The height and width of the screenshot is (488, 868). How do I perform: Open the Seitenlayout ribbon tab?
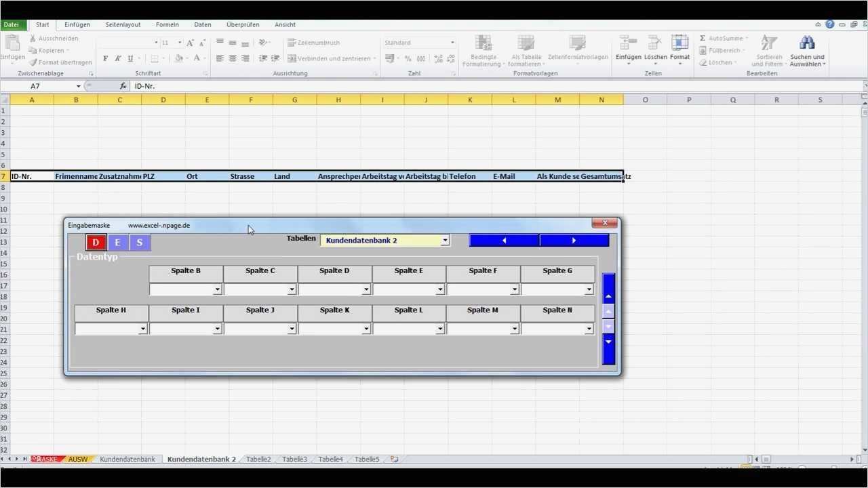(x=122, y=24)
